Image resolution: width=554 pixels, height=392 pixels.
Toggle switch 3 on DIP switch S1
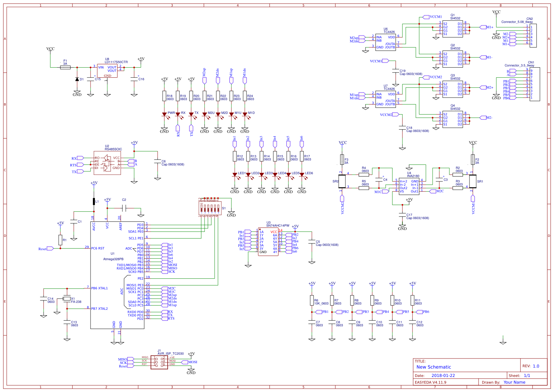(x=208, y=209)
